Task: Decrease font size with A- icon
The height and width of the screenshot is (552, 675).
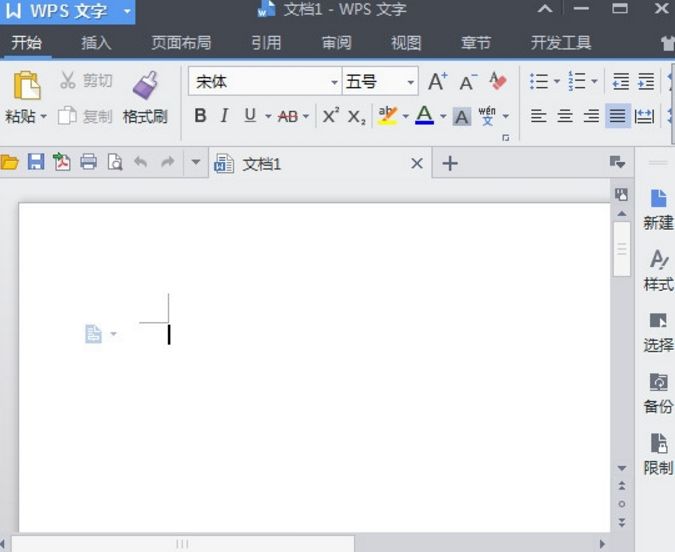Action: pos(468,82)
